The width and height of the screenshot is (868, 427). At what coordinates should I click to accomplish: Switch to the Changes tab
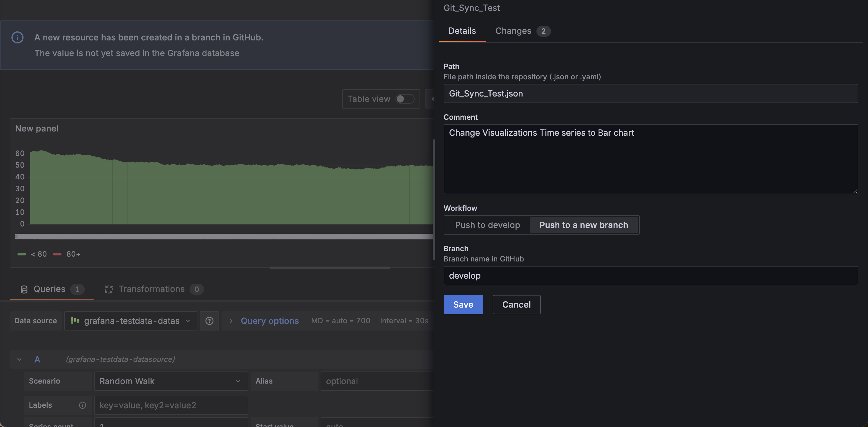(x=523, y=31)
